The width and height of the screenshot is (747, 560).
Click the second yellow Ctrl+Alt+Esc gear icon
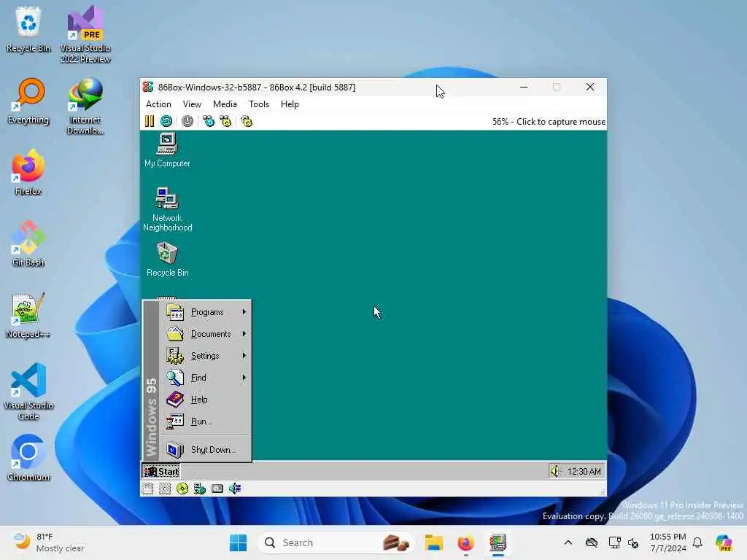tap(225, 122)
